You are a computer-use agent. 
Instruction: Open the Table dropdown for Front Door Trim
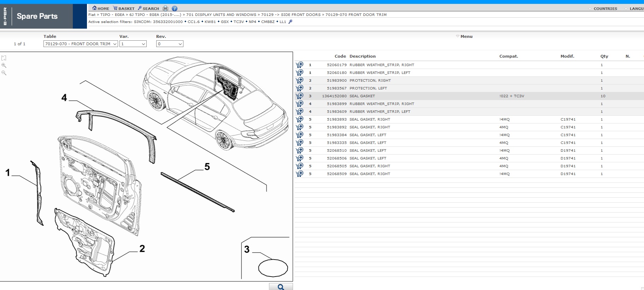point(81,44)
